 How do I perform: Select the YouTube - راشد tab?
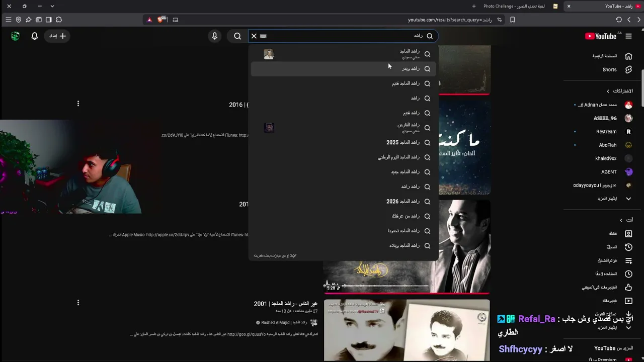point(604,6)
